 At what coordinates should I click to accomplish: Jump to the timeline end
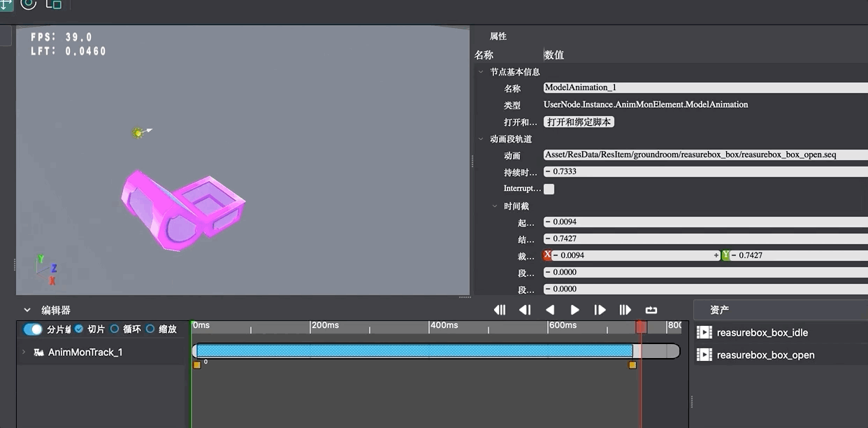(x=625, y=310)
